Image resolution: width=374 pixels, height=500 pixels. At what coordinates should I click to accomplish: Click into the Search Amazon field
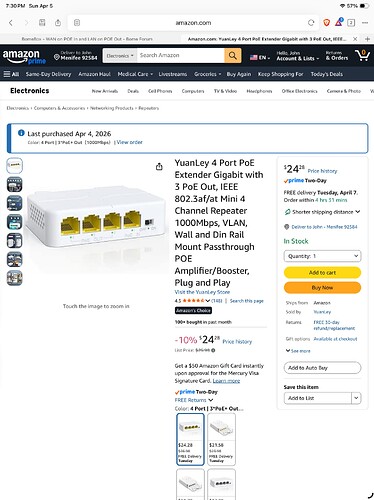(x=180, y=55)
